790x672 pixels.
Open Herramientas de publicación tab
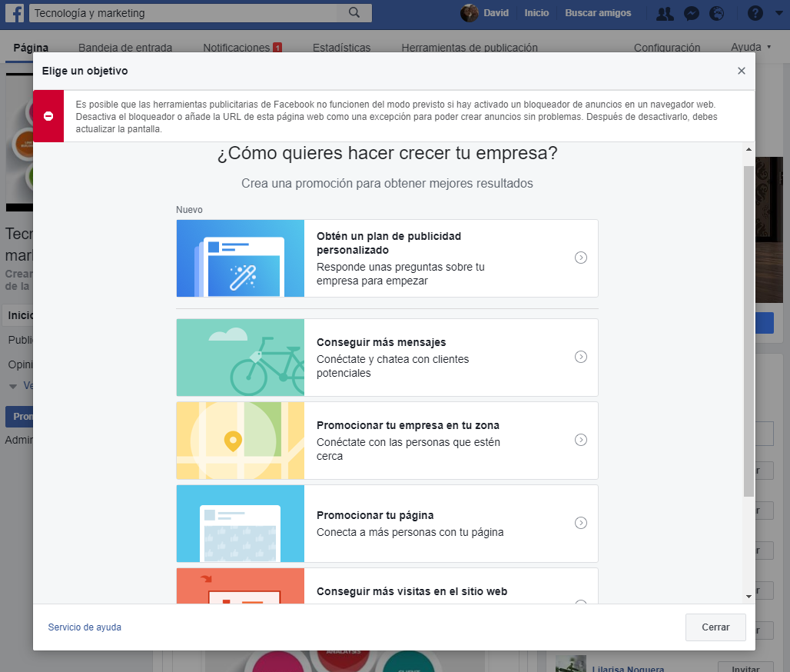tap(470, 48)
